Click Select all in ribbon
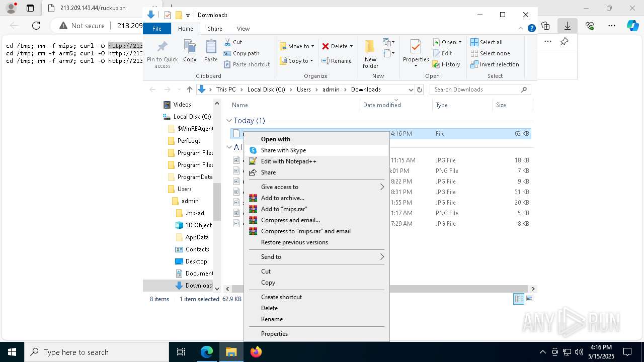The image size is (644, 362). tap(487, 42)
